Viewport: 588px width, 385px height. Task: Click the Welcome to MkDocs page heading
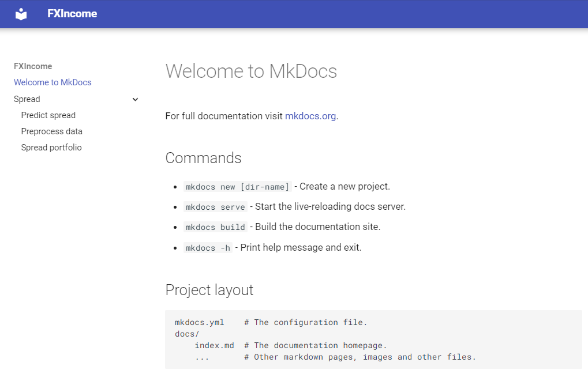pos(251,71)
